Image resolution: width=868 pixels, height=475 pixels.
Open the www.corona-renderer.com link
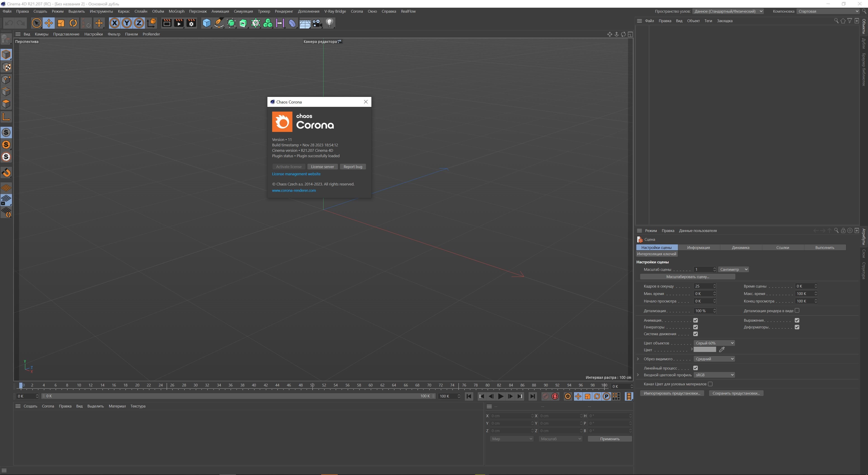click(x=294, y=191)
